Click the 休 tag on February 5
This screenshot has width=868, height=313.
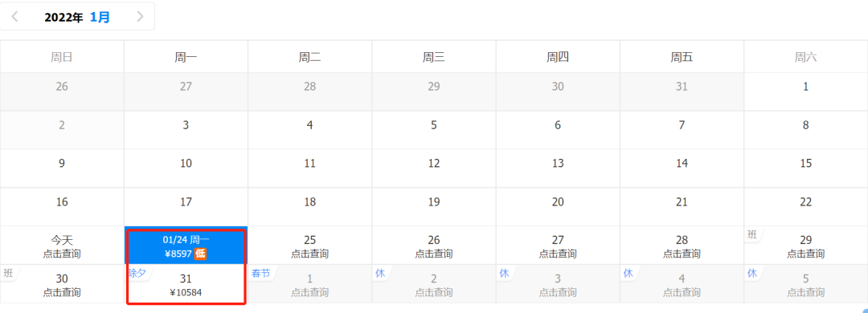coord(751,273)
